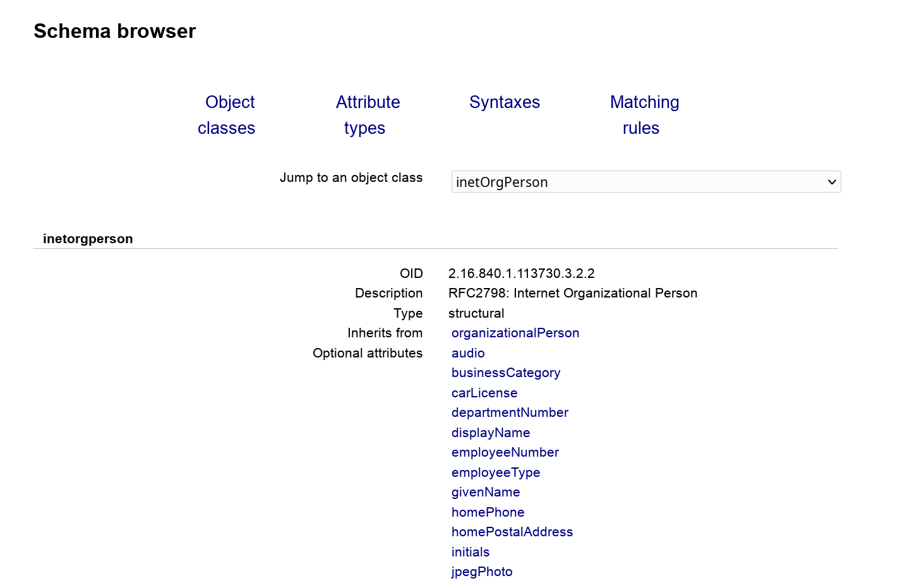Follow the organizationalPerson inherits link
Screen dimensions: 924x583
click(515, 333)
